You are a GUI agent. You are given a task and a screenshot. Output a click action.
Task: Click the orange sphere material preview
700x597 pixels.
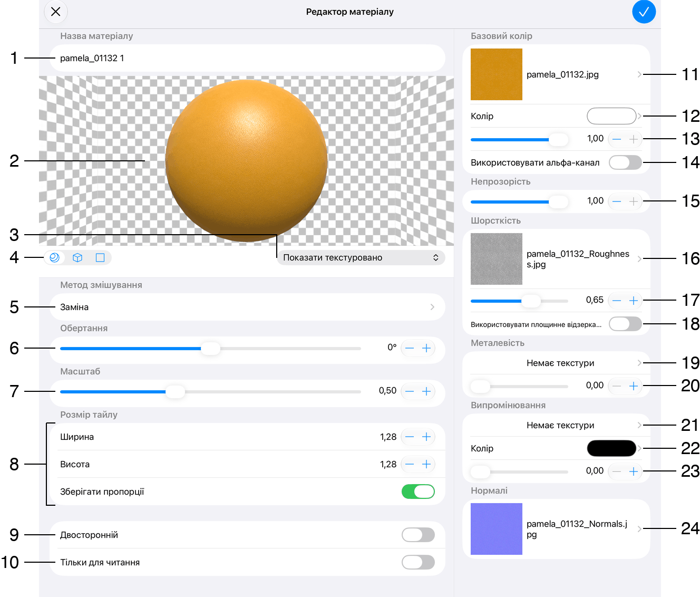246,161
